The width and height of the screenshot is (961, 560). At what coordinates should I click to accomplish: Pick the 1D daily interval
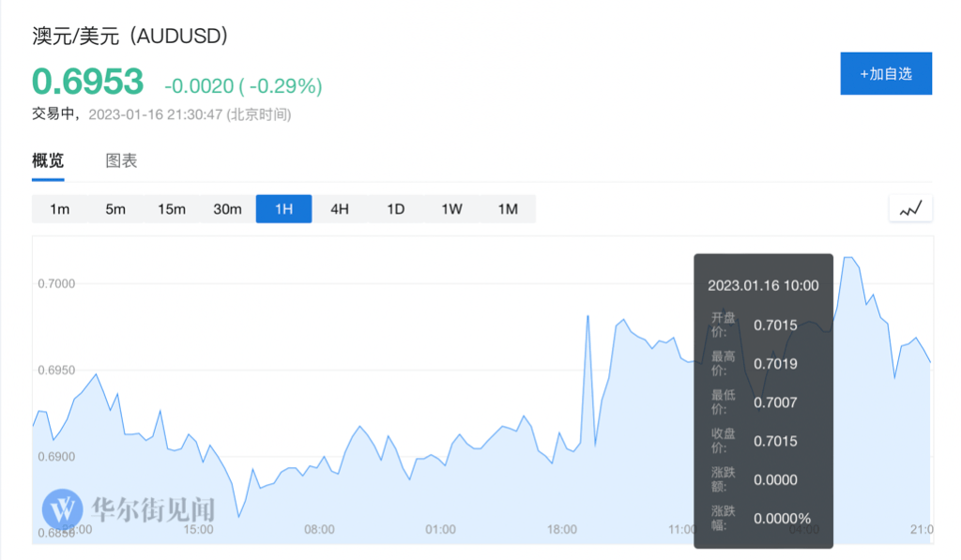(395, 209)
